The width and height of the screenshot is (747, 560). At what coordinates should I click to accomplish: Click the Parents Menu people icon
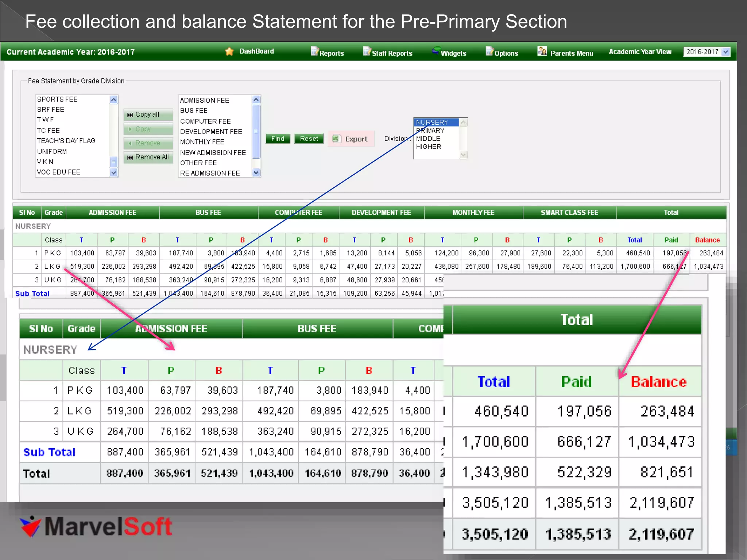click(542, 51)
